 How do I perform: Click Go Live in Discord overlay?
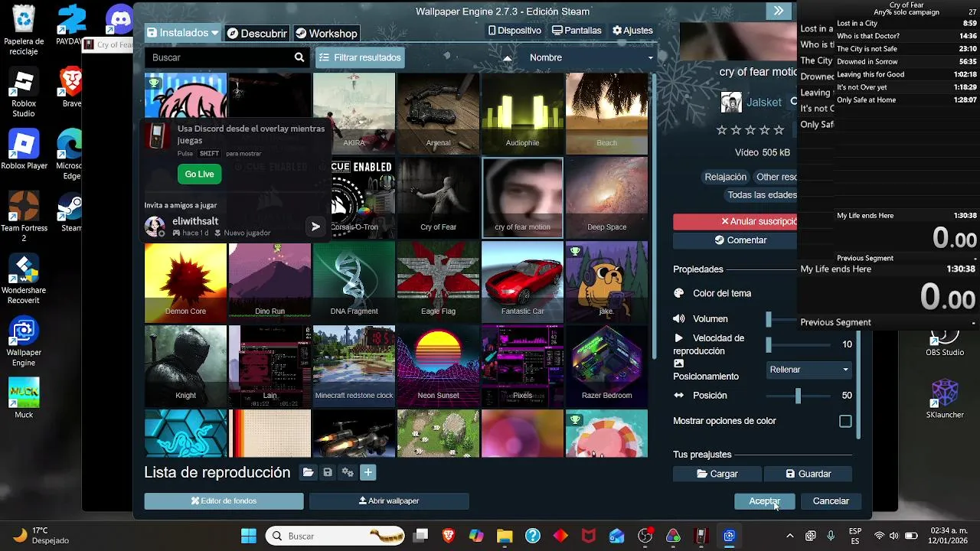tap(199, 174)
